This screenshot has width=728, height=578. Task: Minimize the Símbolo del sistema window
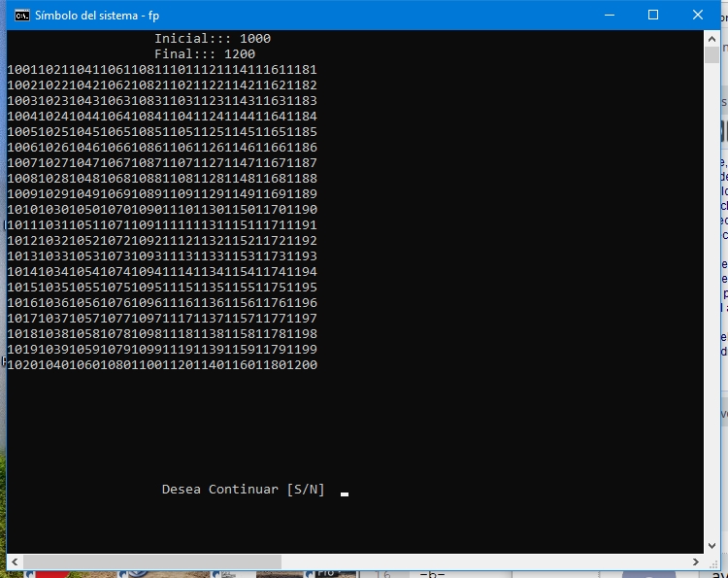pos(610,15)
